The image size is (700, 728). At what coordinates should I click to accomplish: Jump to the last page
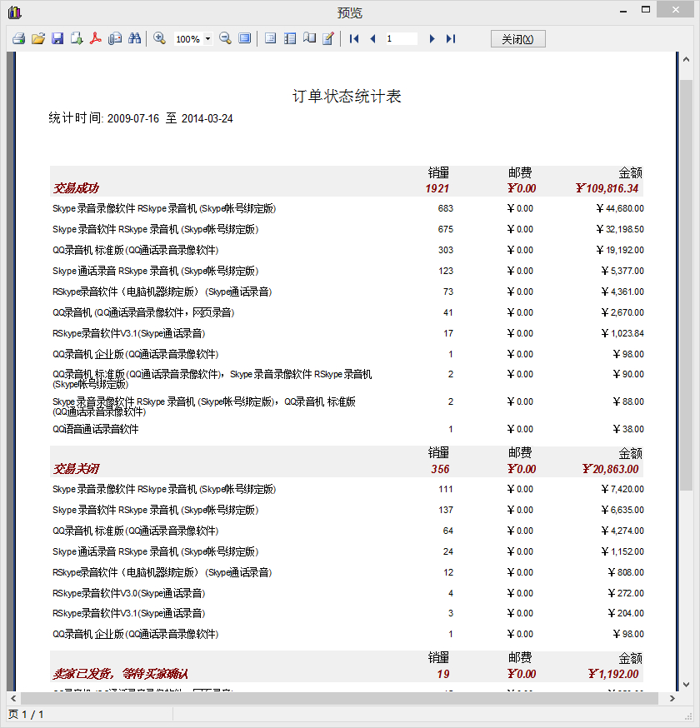[x=451, y=38]
